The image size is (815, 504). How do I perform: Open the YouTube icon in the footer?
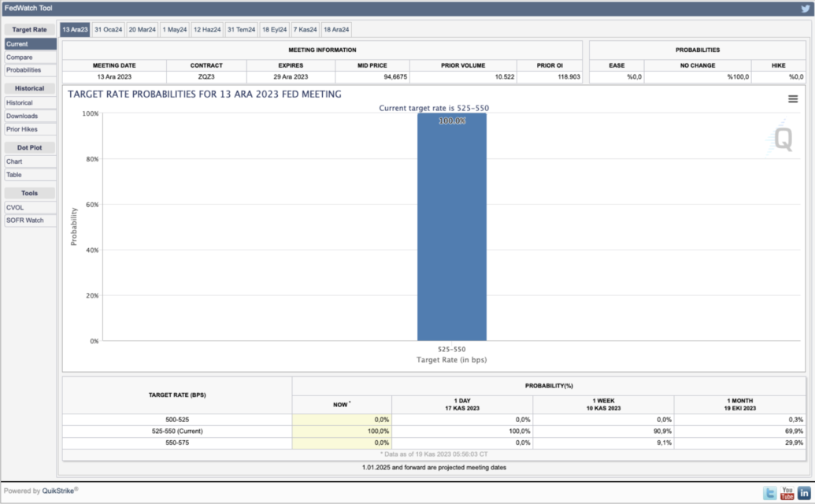click(787, 492)
